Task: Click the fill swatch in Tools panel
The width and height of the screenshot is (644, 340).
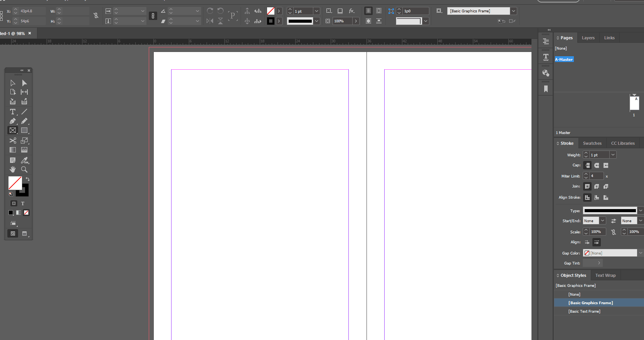Action: 15,183
